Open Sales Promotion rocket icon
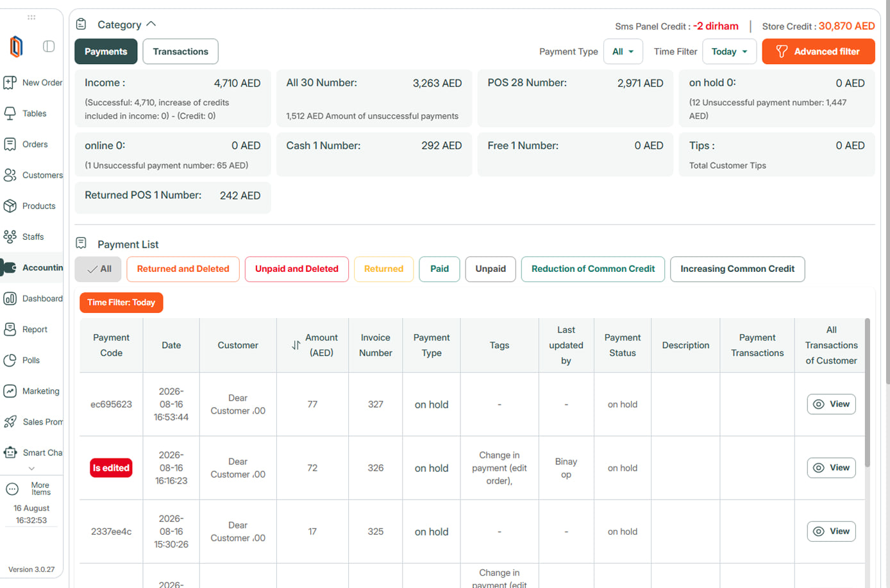 point(10,422)
